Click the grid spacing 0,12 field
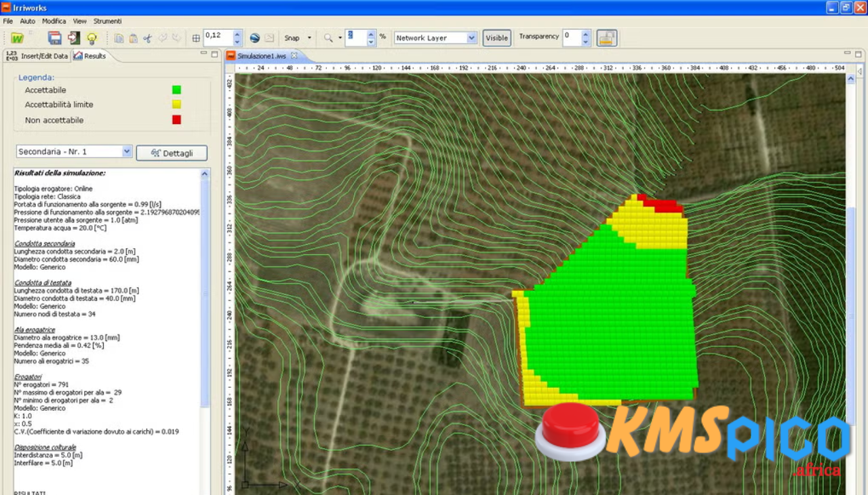 tap(218, 38)
